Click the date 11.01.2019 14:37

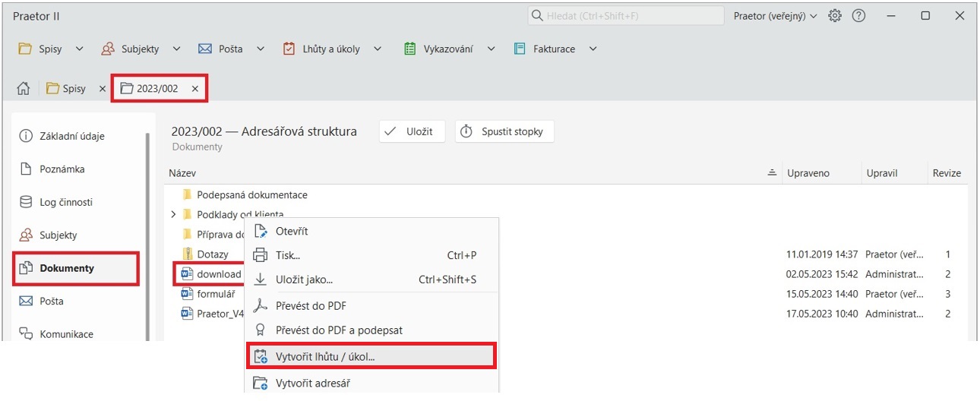821,254
